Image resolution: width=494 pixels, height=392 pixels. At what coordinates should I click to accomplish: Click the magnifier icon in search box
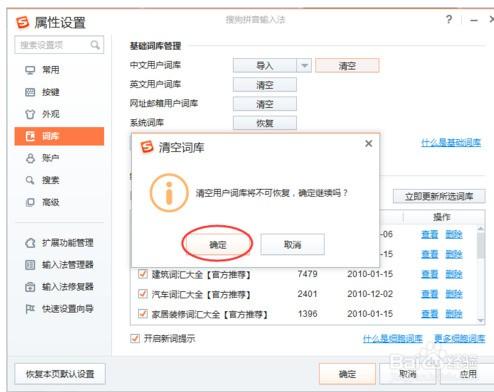click(95, 45)
